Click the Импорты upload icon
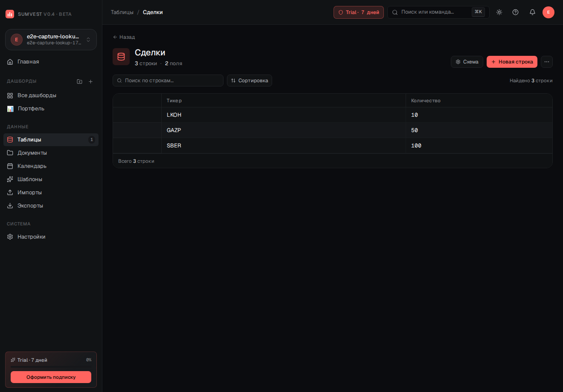This screenshot has width=563, height=392. click(x=10, y=193)
